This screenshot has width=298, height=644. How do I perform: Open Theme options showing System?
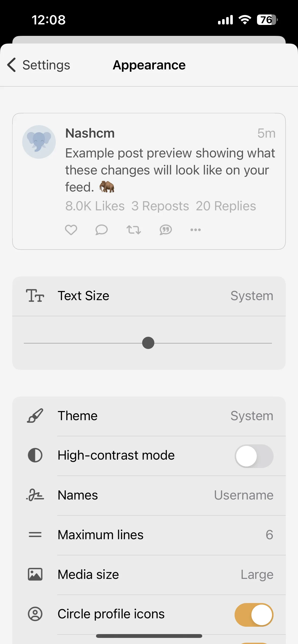[149, 416]
